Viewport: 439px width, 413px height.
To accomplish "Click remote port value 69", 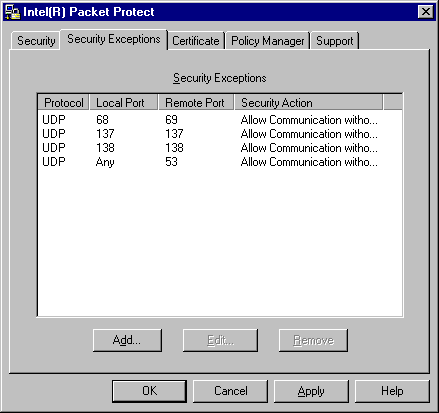I will pos(171,120).
